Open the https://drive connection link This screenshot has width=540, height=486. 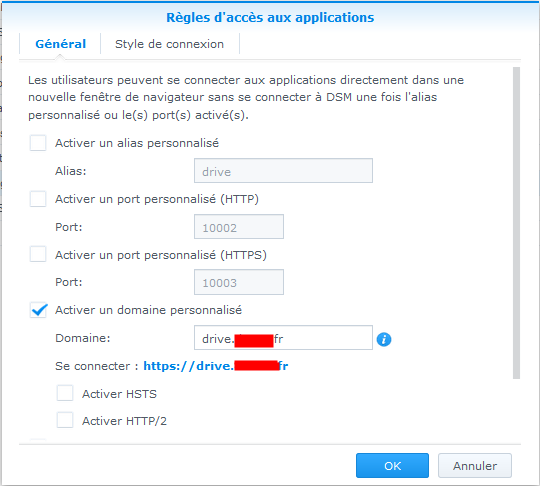point(216,366)
